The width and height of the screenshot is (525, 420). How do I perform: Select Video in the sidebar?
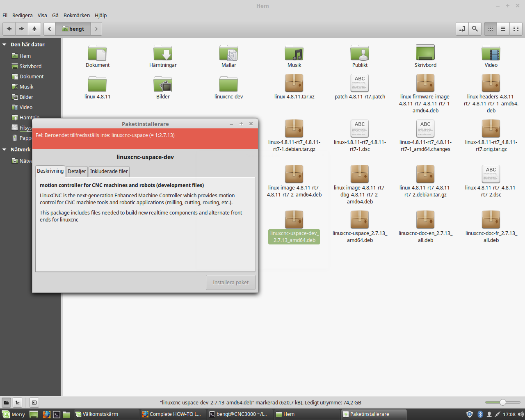pyautogui.click(x=26, y=107)
